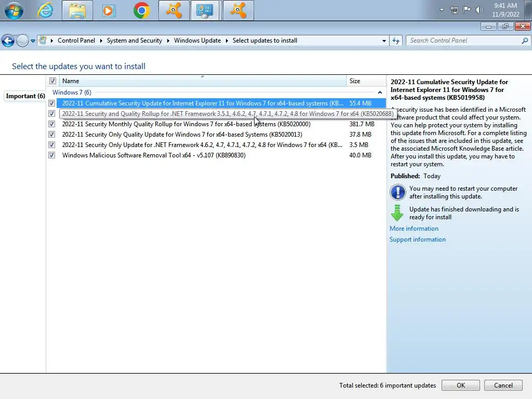
Task: Uncheck .NET Framework Security and Quality Rollup
Action: pos(51,114)
